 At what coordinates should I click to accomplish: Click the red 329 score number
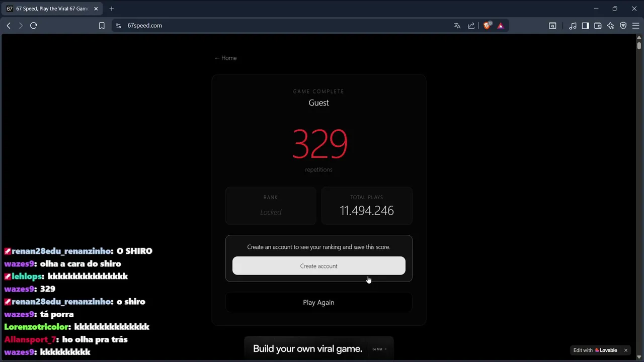coord(320,144)
